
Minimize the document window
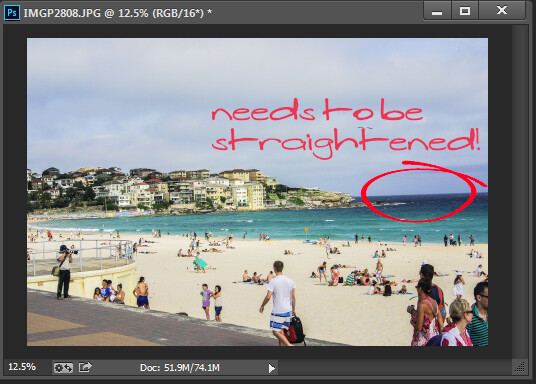(x=437, y=11)
